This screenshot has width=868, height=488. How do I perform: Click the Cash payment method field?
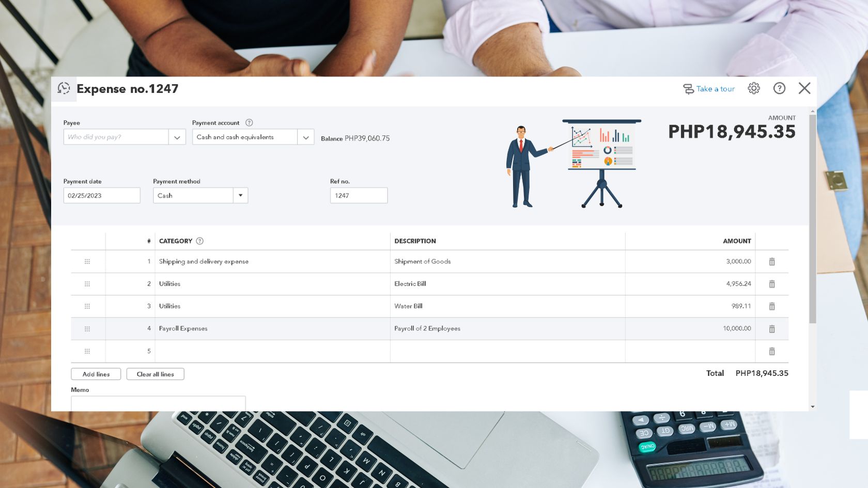coord(193,195)
